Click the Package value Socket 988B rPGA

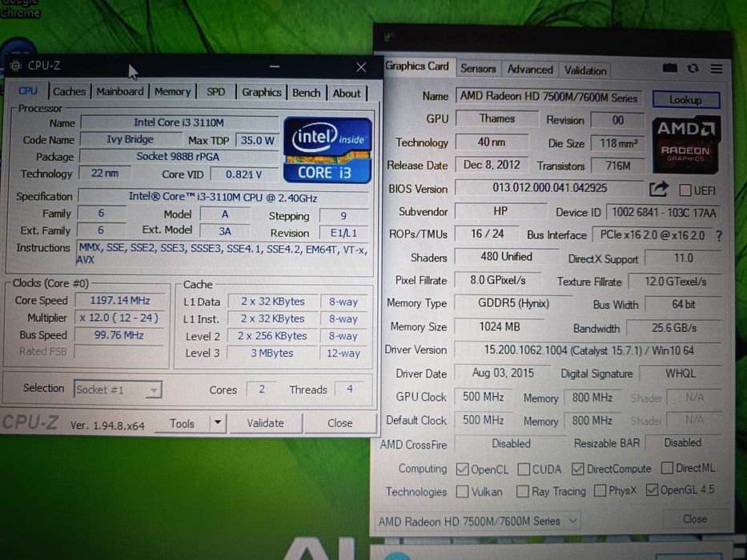tap(179, 156)
